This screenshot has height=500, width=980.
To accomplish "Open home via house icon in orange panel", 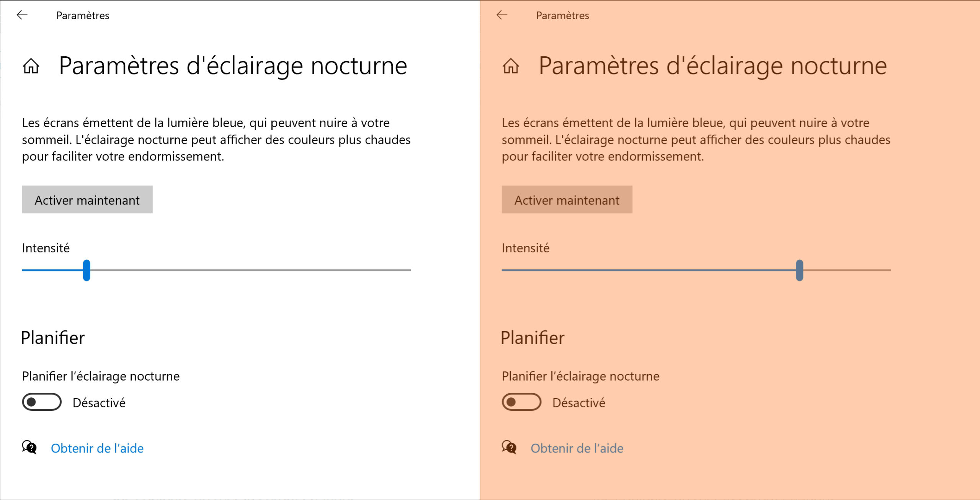I will pyautogui.click(x=511, y=66).
